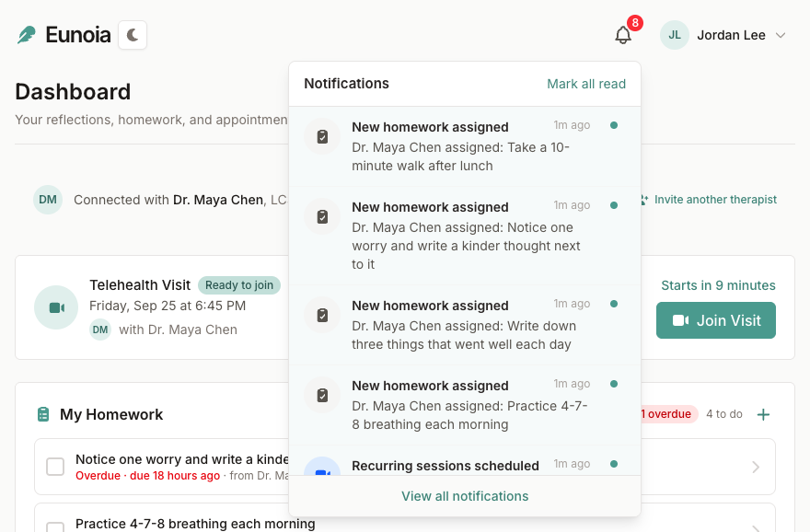Image resolution: width=810 pixels, height=532 pixels.
Task: Check the Notice one worry homework checkbox
Action: [x=55, y=467]
